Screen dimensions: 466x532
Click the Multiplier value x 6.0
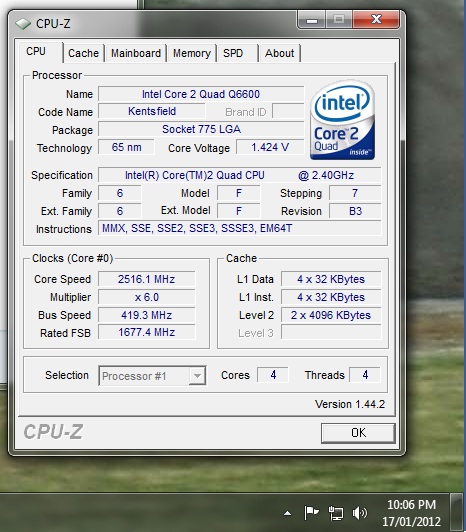(147, 297)
